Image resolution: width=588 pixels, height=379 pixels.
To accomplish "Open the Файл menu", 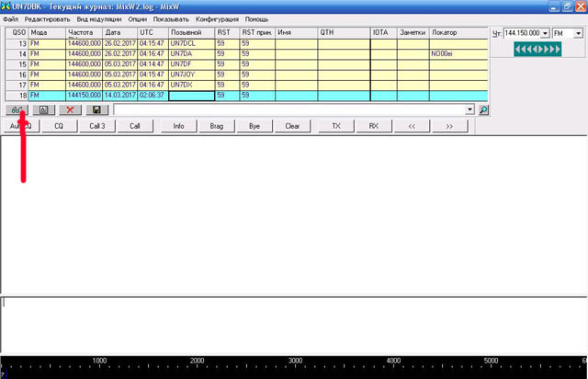I will coord(10,19).
